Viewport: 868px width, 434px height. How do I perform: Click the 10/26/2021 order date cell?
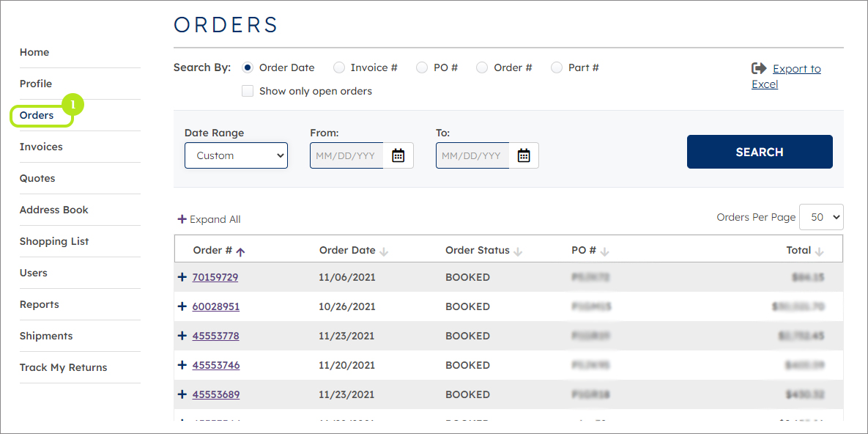tap(347, 306)
